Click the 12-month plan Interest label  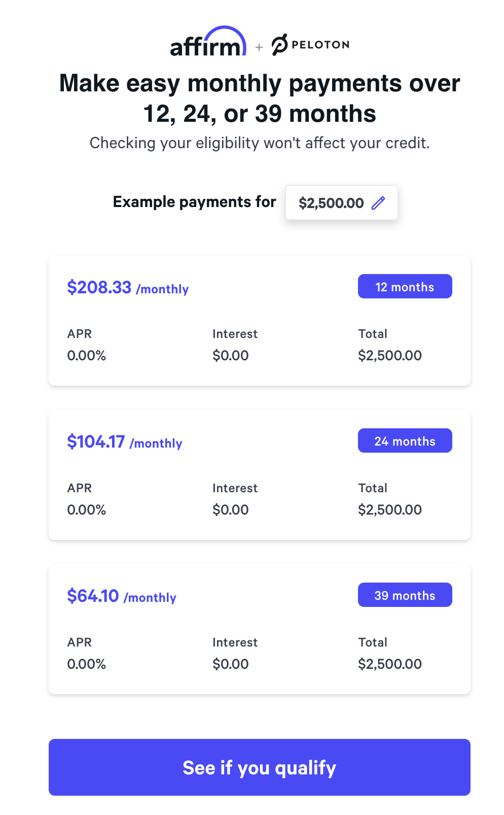(235, 334)
